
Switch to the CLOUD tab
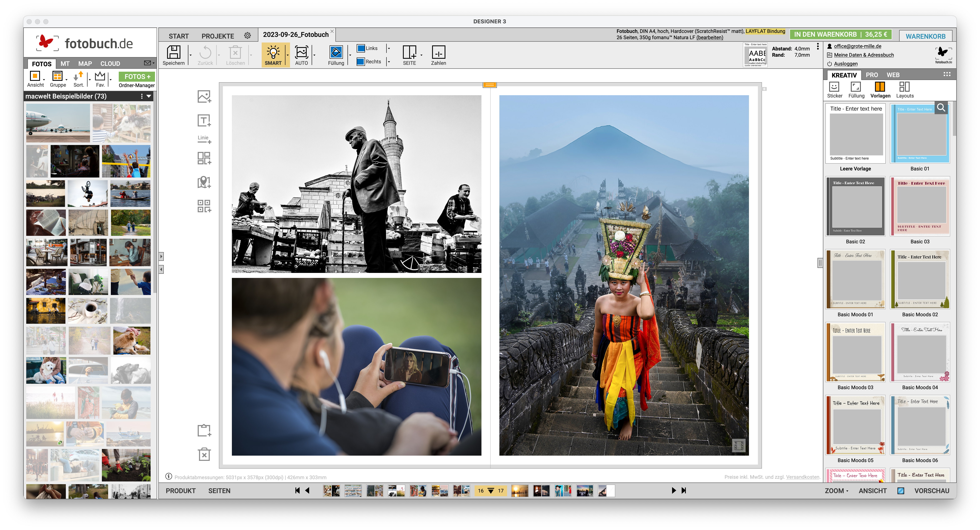pyautogui.click(x=110, y=64)
